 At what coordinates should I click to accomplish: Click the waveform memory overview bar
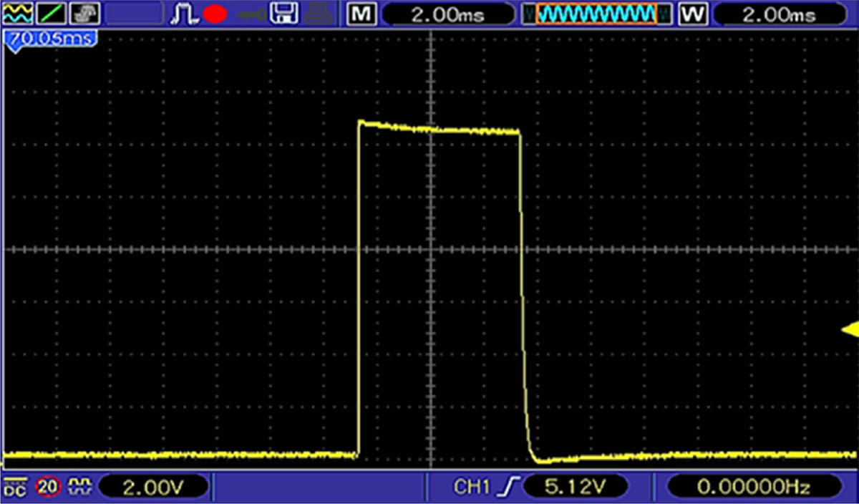click(596, 14)
